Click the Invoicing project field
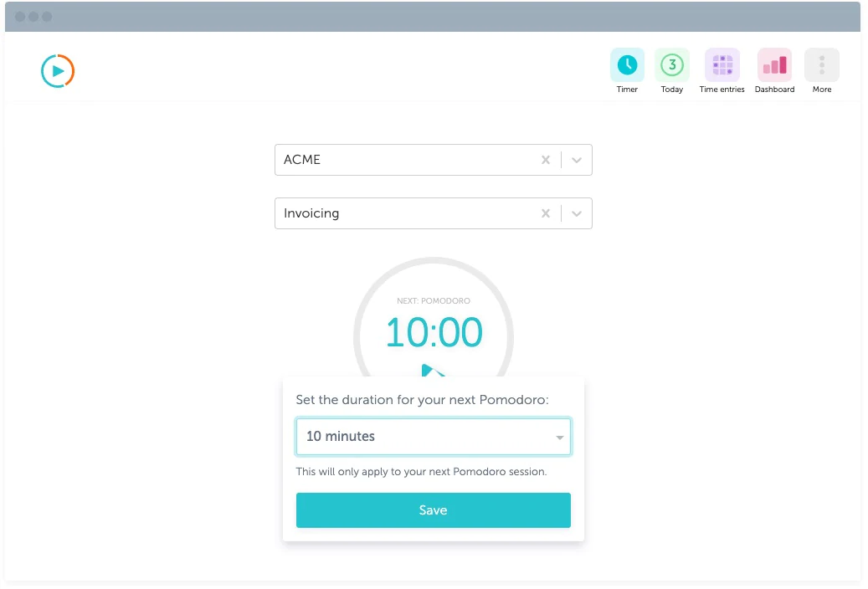Image resolution: width=868 pixels, height=589 pixels. 402,213
